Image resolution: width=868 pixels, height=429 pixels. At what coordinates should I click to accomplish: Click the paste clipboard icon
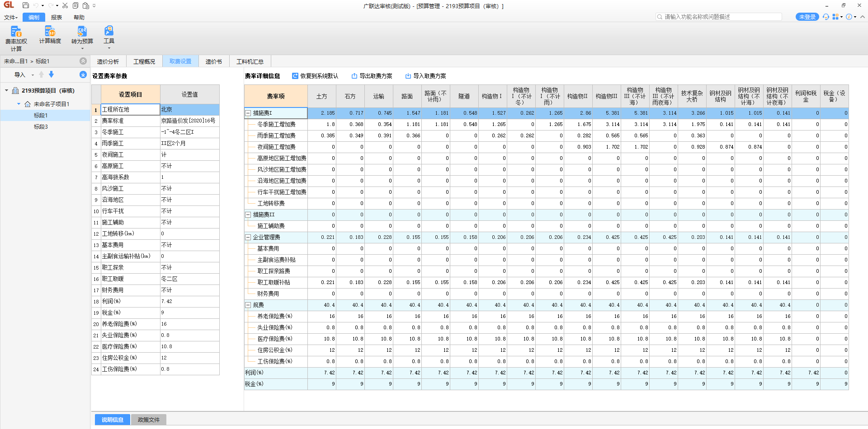[85, 5]
